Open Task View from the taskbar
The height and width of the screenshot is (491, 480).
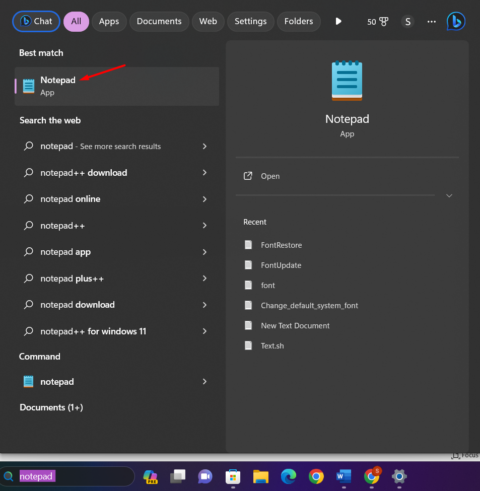[178, 476]
